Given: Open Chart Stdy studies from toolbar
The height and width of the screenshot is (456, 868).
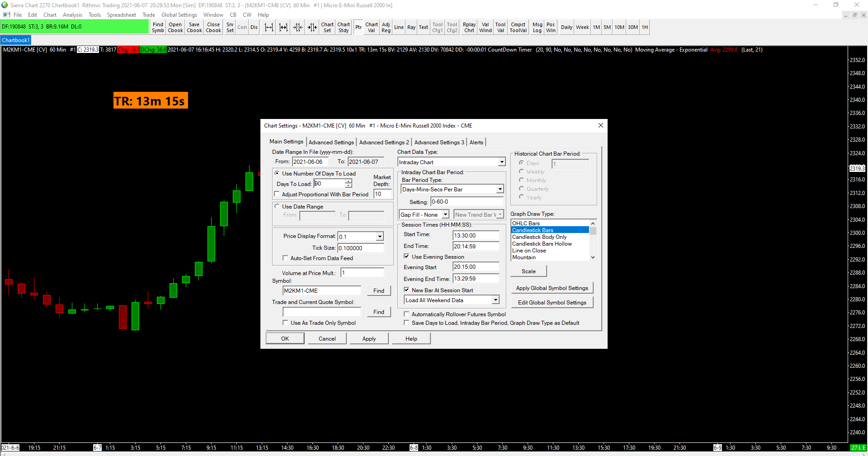Looking at the screenshot, I should point(344,27).
